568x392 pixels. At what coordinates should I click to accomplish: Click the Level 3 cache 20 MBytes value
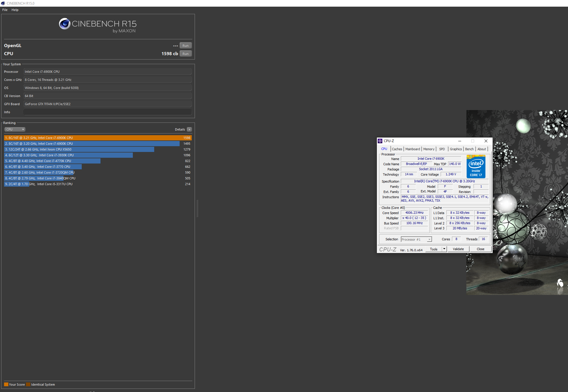click(x=460, y=228)
